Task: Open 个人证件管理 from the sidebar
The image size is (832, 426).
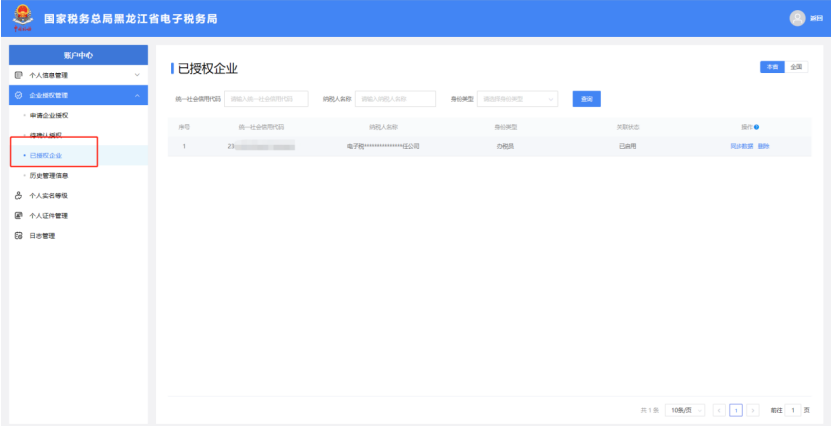Action: 48,216
